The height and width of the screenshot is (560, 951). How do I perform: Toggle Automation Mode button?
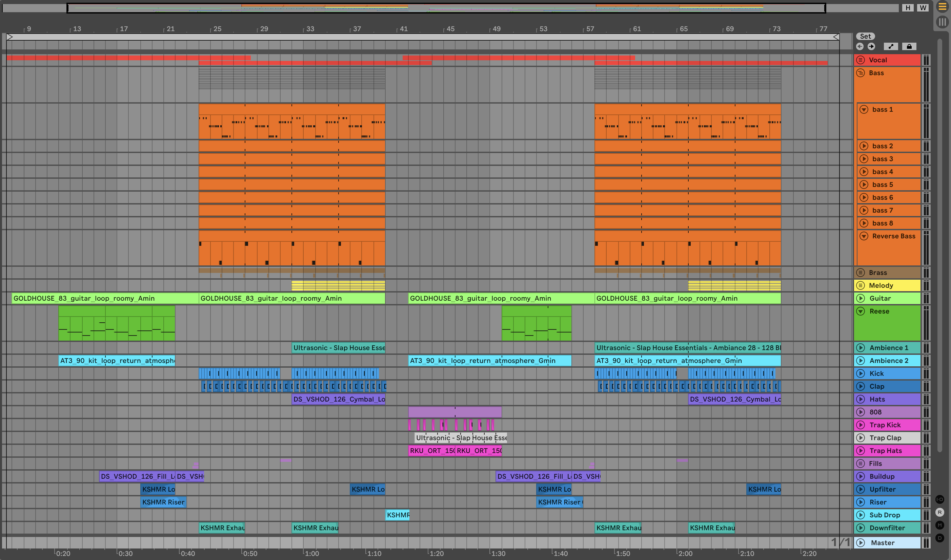[x=891, y=46]
